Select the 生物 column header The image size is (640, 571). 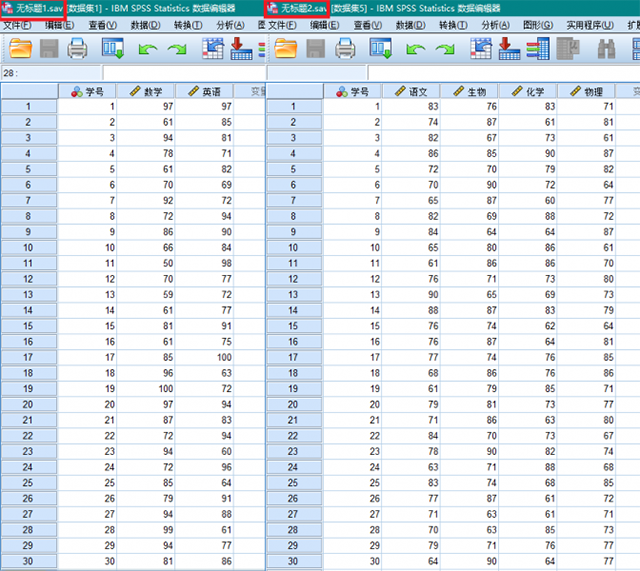pyautogui.click(x=469, y=91)
